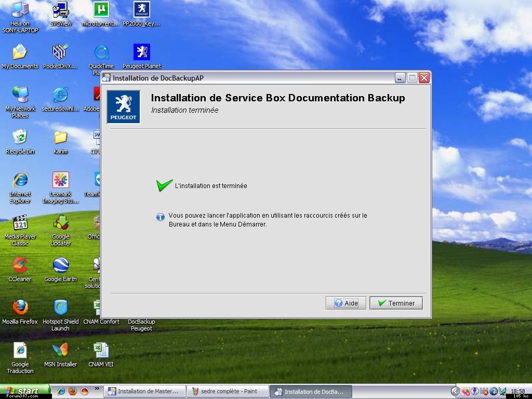Select the PP2000_Key desktop icon
The height and width of the screenshot is (399, 532).
pyautogui.click(x=141, y=14)
